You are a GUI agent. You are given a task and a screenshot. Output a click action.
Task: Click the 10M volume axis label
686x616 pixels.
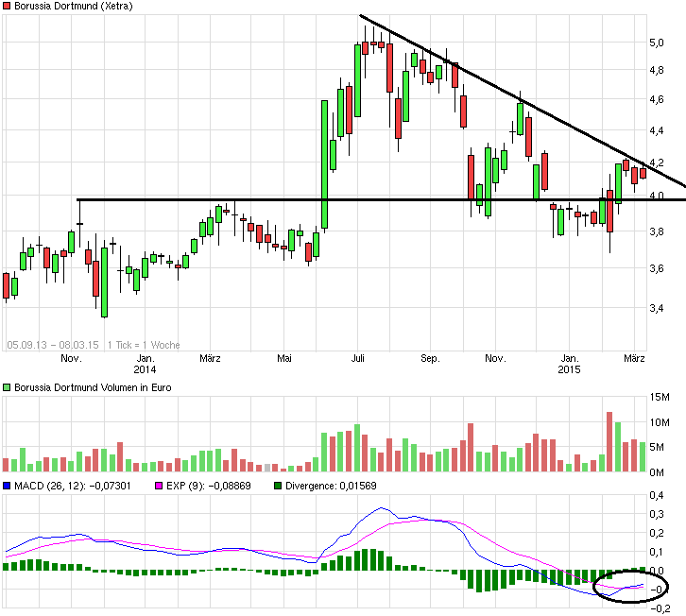coord(660,422)
